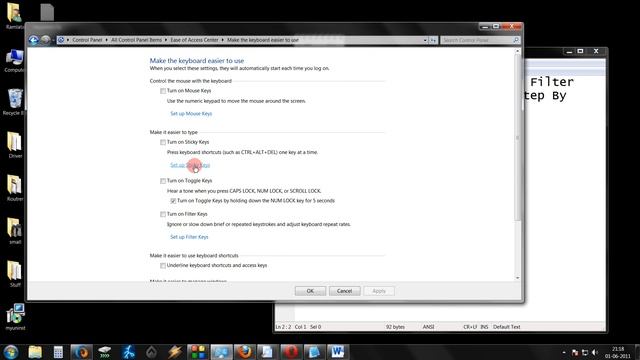Check Underline keyboard shortcuts and access keys
This screenshot has width=640, height=360.
tap(163, 266)
